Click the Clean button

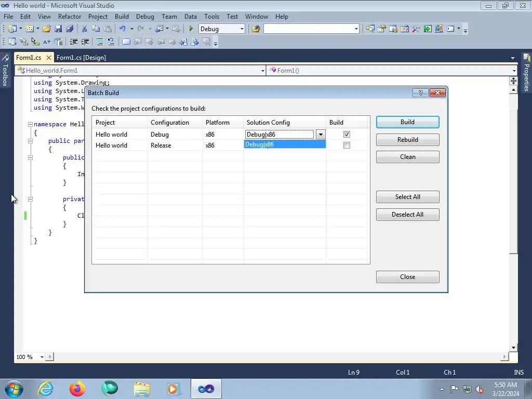click(x=407, y=157)
